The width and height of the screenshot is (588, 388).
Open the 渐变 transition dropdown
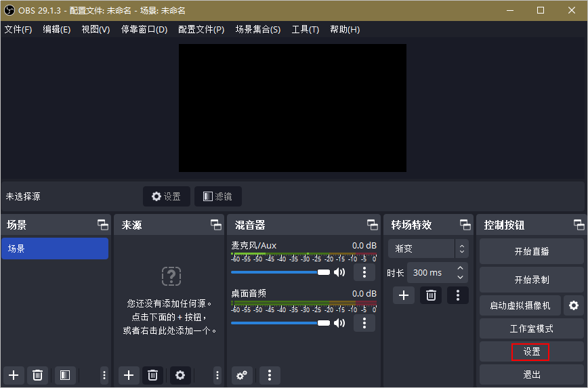(428, 249)
